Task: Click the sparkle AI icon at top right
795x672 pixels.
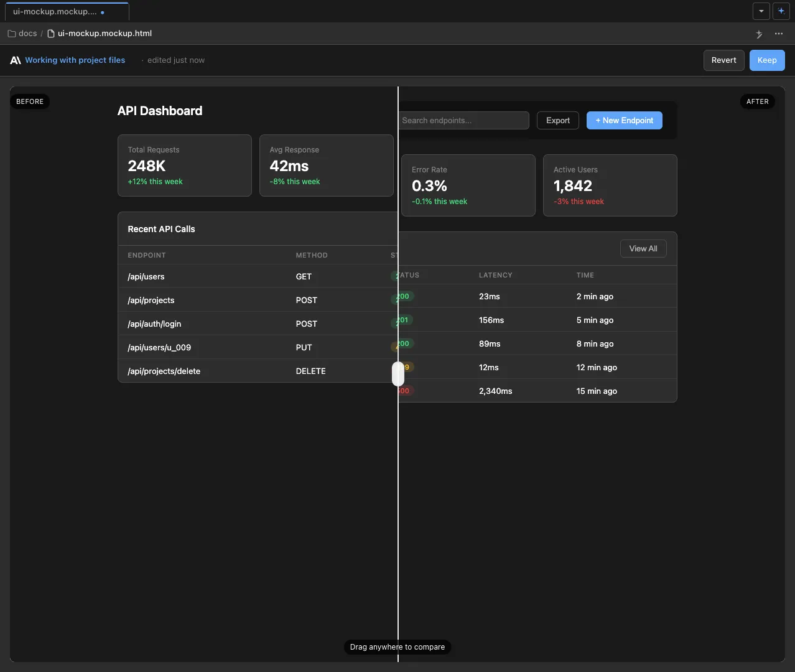Action: point(781,11)
